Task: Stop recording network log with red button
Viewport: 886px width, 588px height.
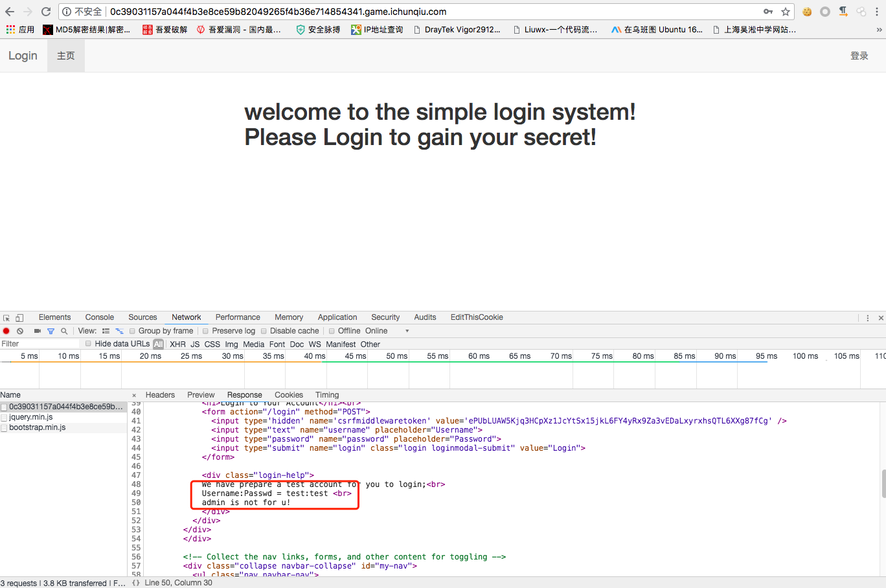Action: coord(6,331)
